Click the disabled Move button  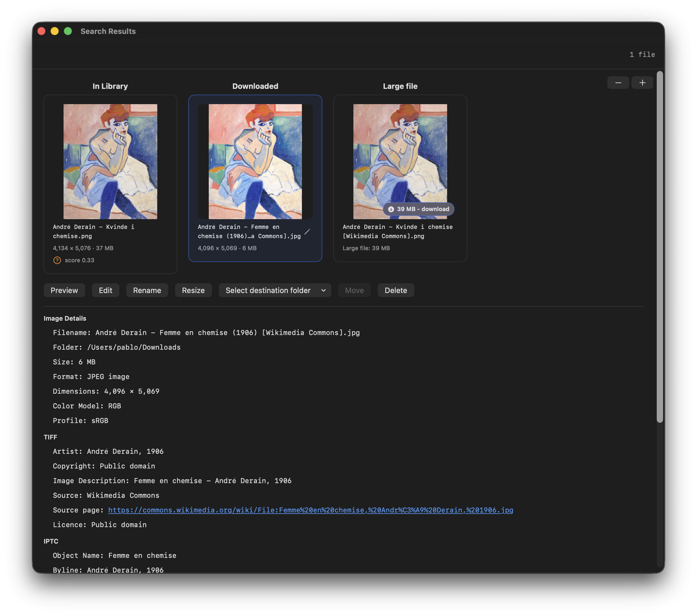point(354,290)
